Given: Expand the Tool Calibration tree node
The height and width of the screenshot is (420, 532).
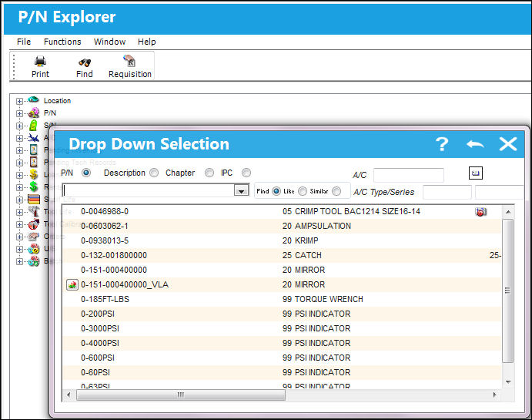Looking at the screenshot, I should (x=19, y=224).
